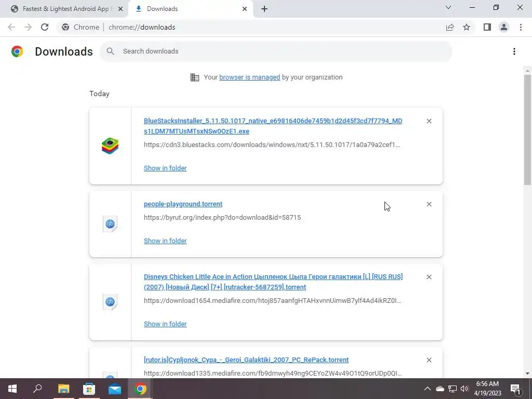Open the Mail app from taskbar
The image size is (532, 399).
tap(115, 389)
